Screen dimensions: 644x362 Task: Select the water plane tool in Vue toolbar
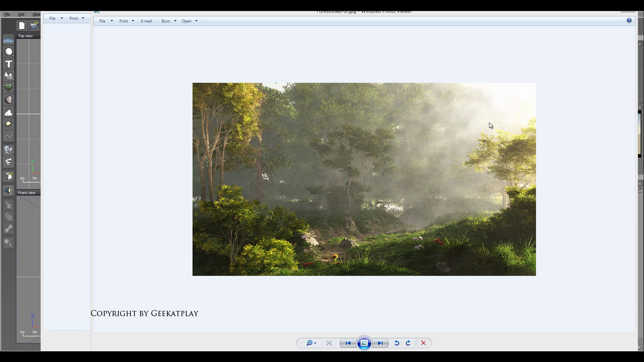pyautogui.click(x=8, y=40)
